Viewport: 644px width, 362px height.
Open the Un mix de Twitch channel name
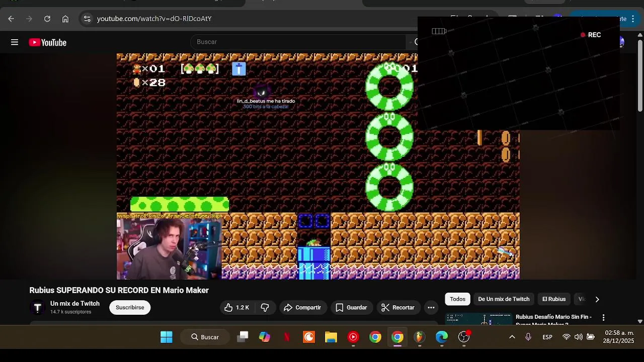[x=75, y=304]
